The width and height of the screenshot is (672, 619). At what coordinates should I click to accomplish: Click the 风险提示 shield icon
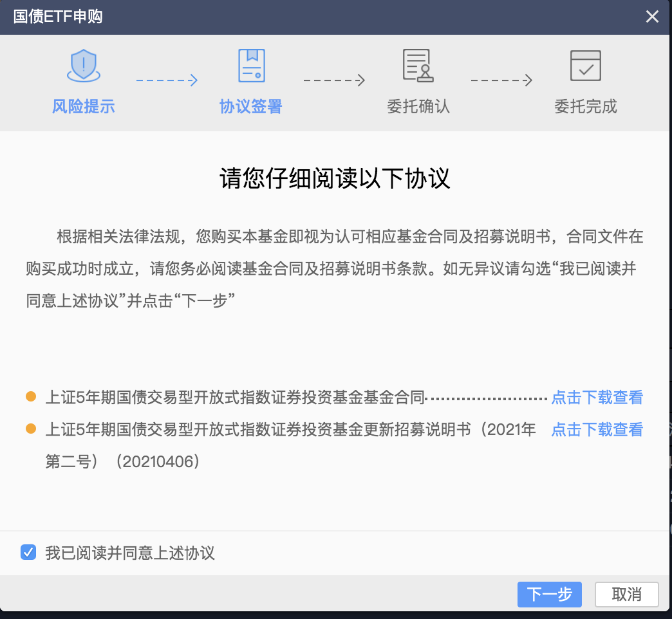[84, 66]
